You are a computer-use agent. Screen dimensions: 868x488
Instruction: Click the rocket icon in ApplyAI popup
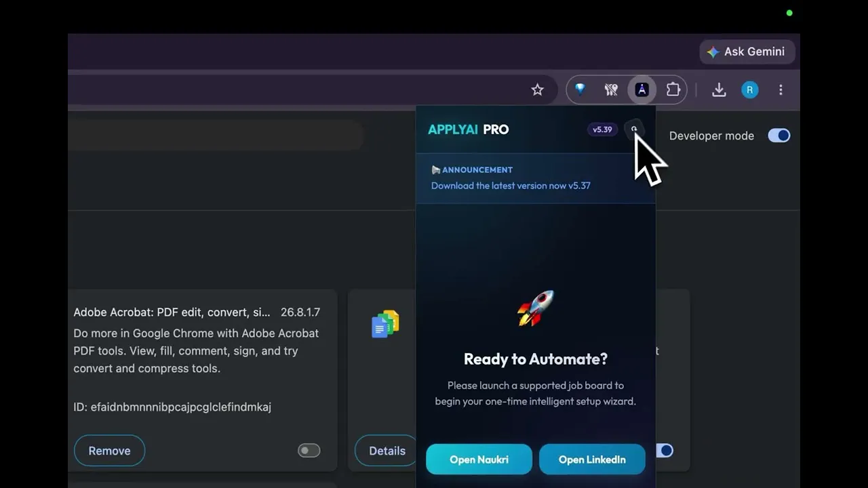[x=536, y=308]
